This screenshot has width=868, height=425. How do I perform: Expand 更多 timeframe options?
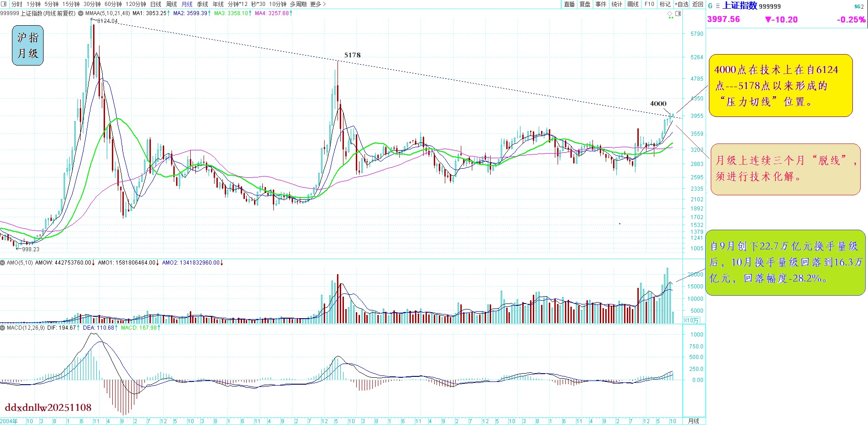coord(318,4)
